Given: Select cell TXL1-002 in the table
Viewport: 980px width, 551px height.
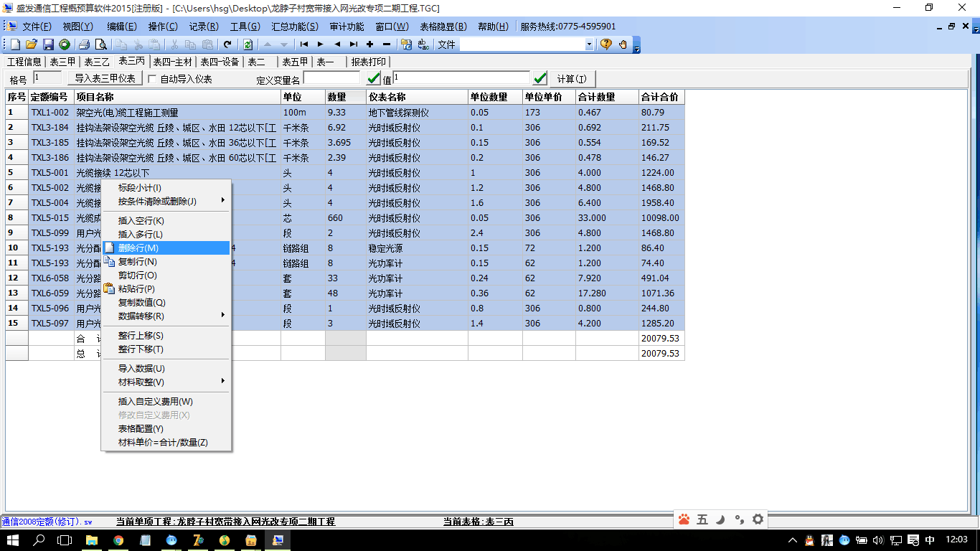Looking at the screenshot, I should (x=51, y=113).
